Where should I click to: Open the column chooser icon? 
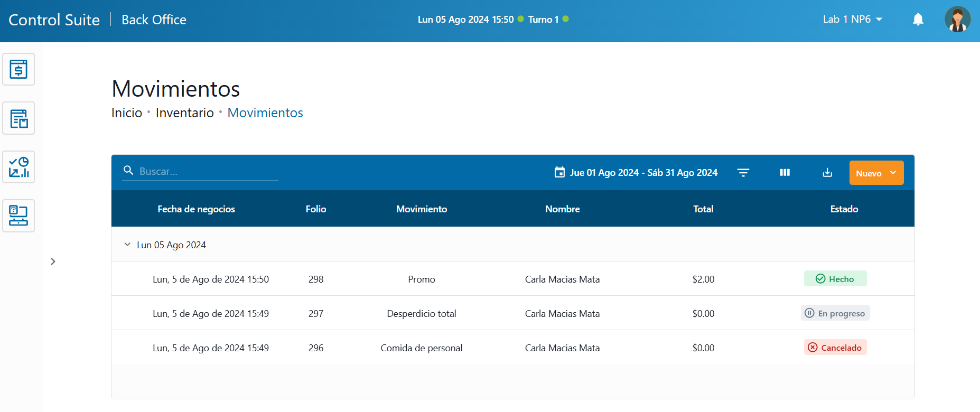coord(785,173)
